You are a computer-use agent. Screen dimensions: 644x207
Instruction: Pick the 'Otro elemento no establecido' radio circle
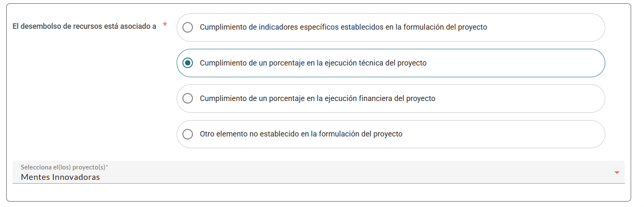(x=188, y=134)
